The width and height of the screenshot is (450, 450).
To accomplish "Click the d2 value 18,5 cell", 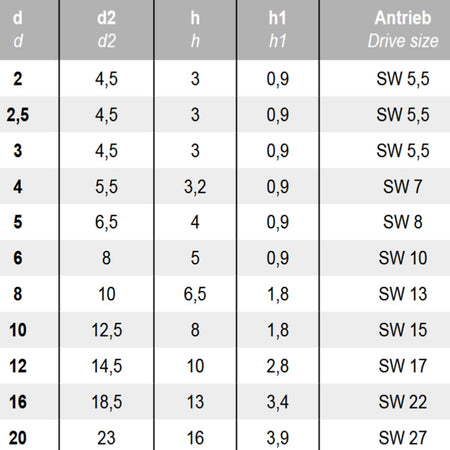I will (107, 402).
